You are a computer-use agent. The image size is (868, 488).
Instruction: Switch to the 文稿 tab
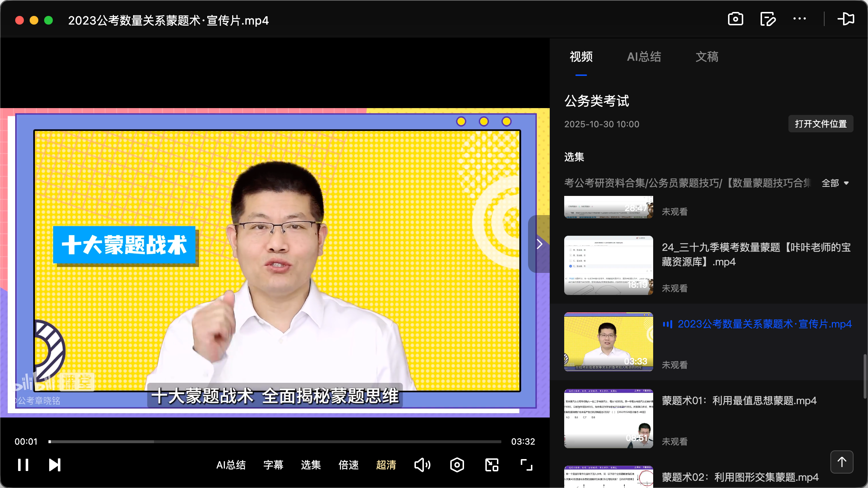(707, 57)
